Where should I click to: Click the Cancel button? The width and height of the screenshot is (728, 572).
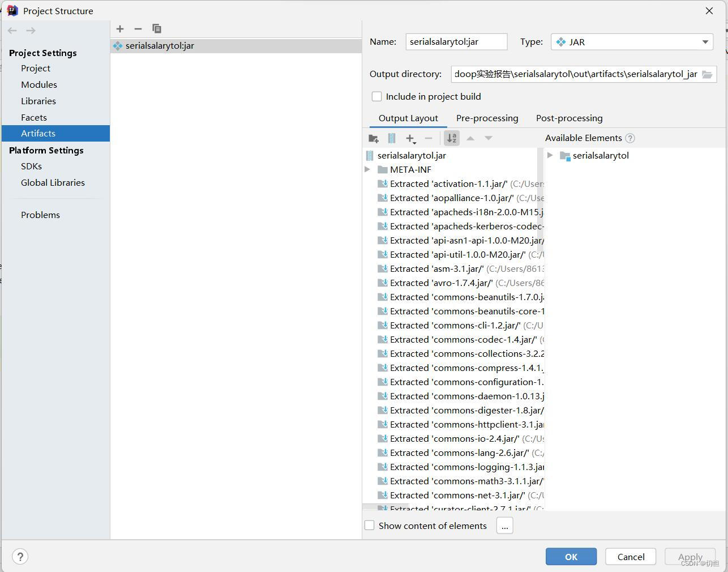(x=631, y=557)
